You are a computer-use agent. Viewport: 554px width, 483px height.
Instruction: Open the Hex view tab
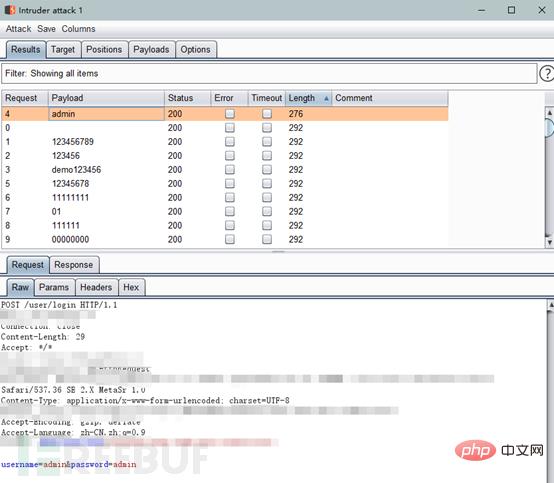coord(131,287)
